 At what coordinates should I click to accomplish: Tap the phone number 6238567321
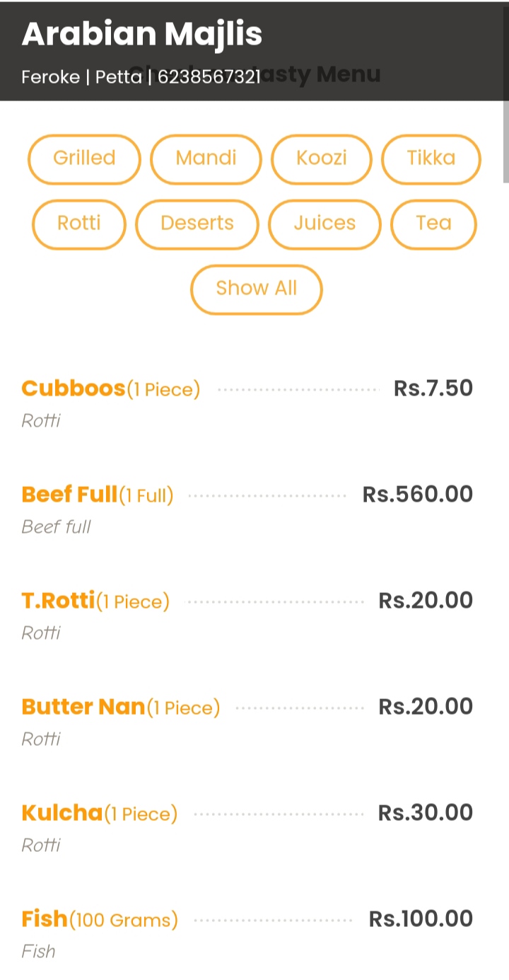pyautogui.click(x=209, y=77)
